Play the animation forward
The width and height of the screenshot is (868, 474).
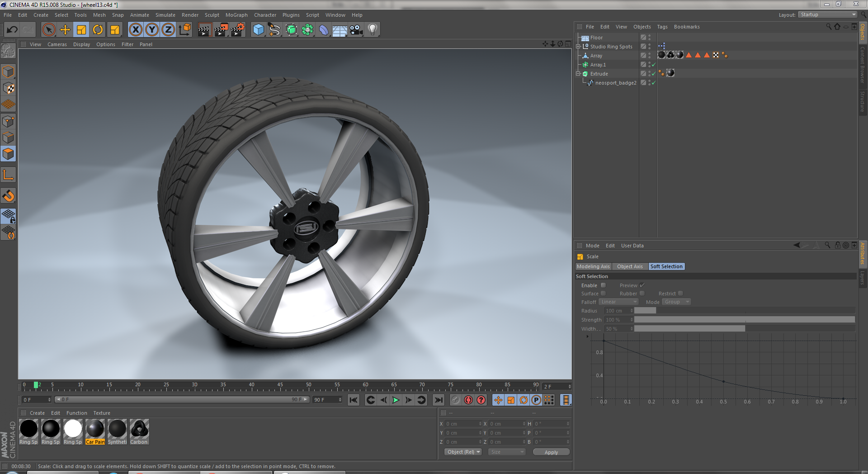point(396,400)
